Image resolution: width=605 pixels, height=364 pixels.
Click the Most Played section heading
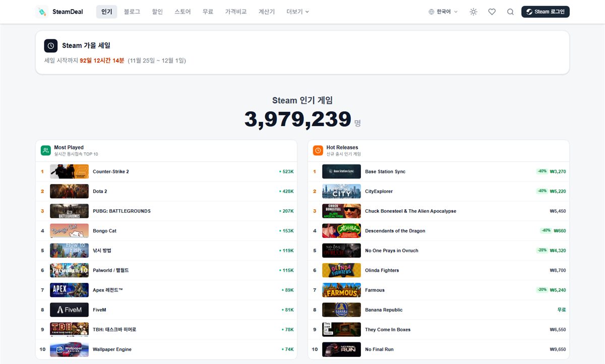pos(69,147)
